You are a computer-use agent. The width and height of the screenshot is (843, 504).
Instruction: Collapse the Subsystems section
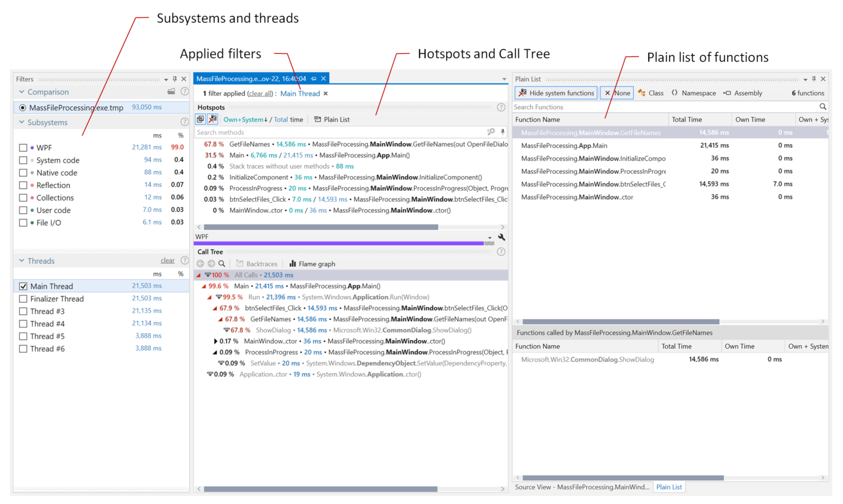21,122
